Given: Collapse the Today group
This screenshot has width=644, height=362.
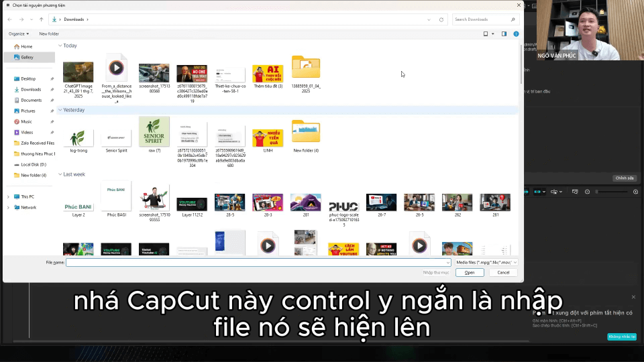Looking at the screenshot, I should (x=60, y=46).
